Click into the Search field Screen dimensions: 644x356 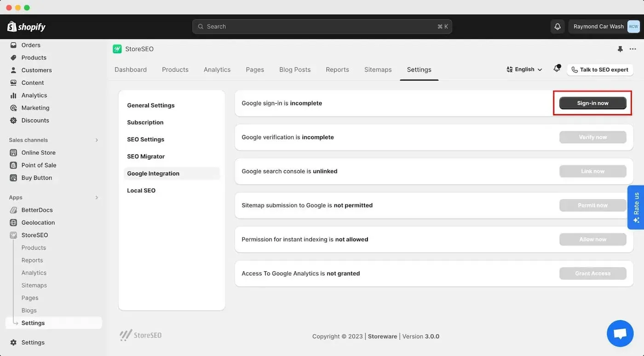click(x=322, y=27)
